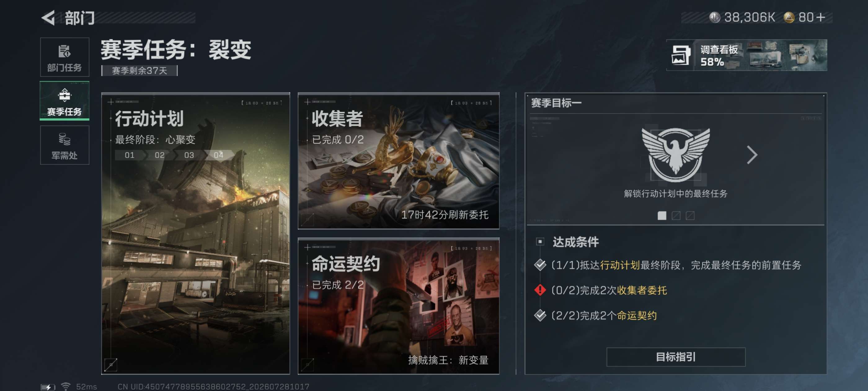Switch to the third goal page indicator
Image resolution: width=868 pixels, height=391 pixels.
[x=690, y=216]
